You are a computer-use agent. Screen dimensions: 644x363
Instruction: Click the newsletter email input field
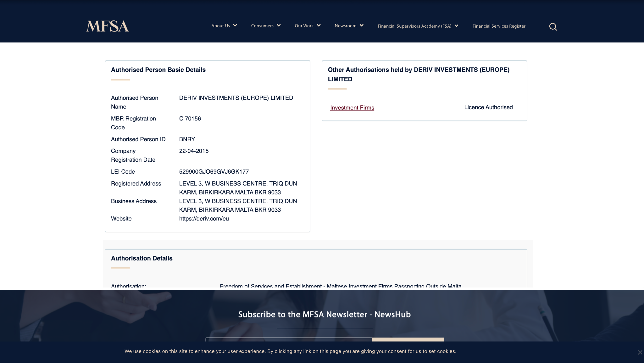click(289, 340)
